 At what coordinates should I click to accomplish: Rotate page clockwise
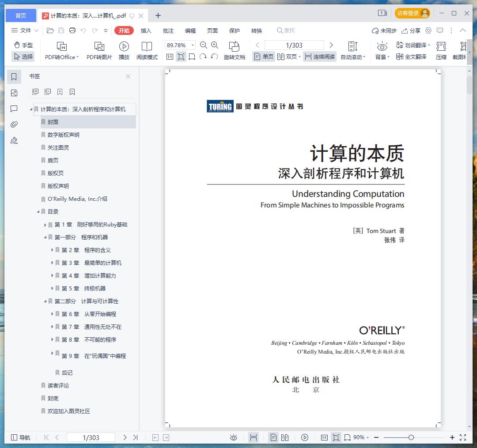coord(203,56)
